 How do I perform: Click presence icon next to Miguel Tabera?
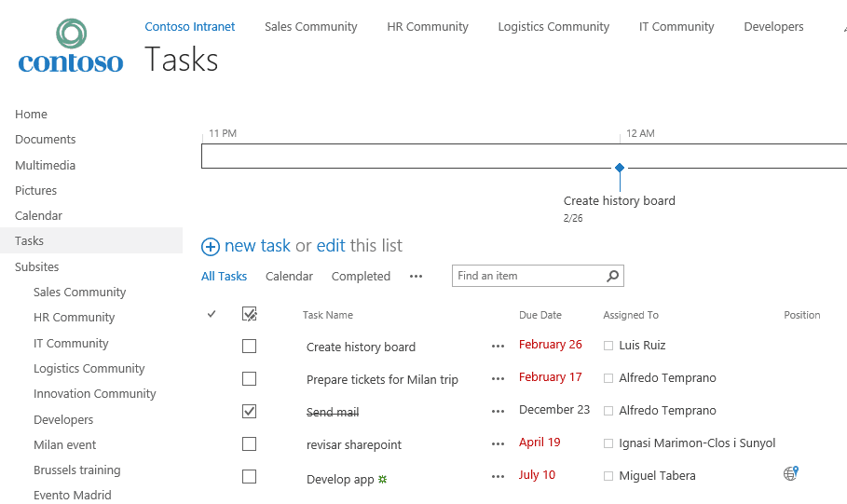point(608,476)
